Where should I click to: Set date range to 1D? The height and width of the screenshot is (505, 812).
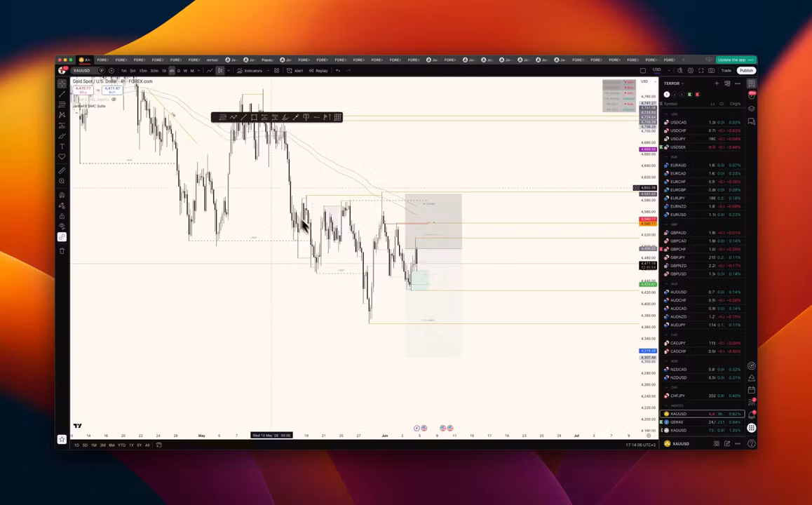tap(76, 445)
